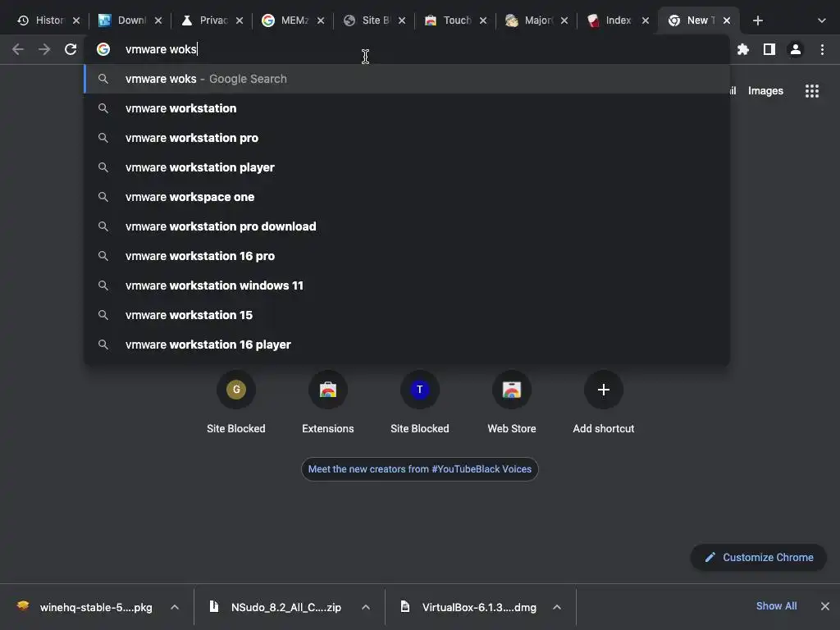Expand options for NSudo zip download
Viewport: 840px width, 630px height.
(x=365, y=607)
